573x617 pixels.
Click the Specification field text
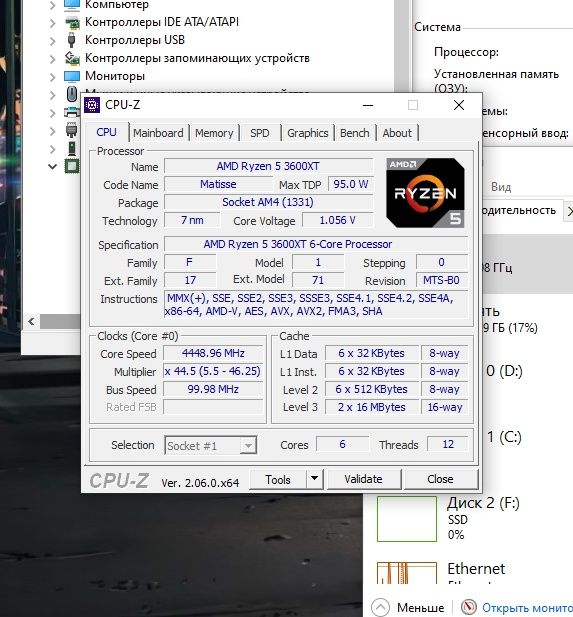pos(316,244)
